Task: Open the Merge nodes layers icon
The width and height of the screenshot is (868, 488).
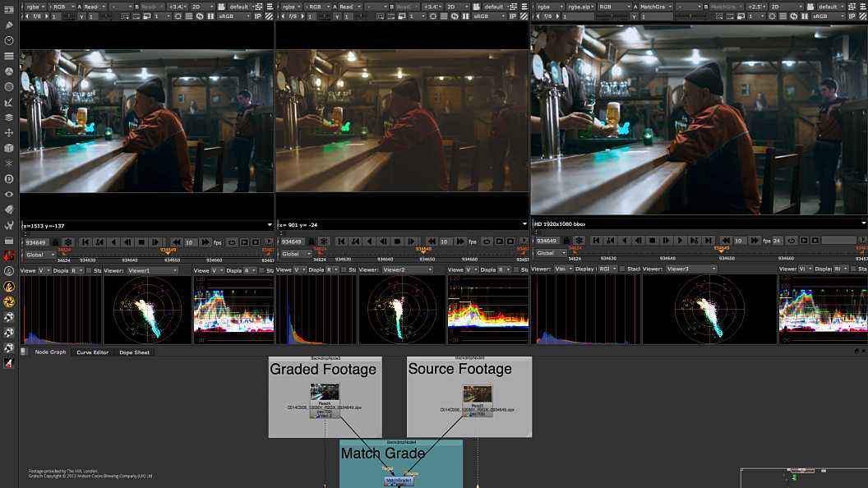Action: (x=9, y=117)
